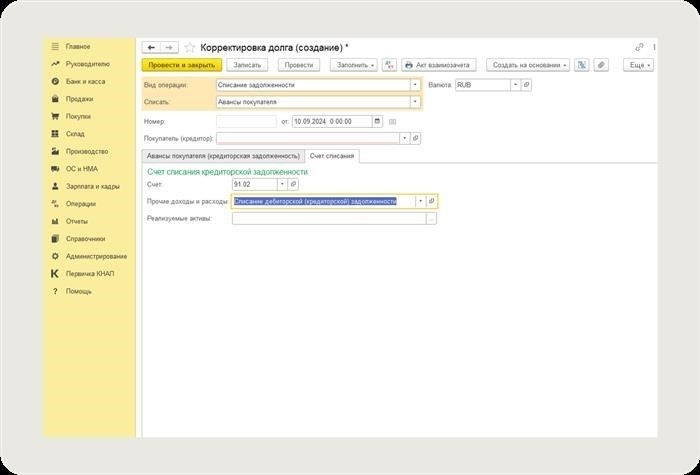Open the Склад section

pos(75,134)
